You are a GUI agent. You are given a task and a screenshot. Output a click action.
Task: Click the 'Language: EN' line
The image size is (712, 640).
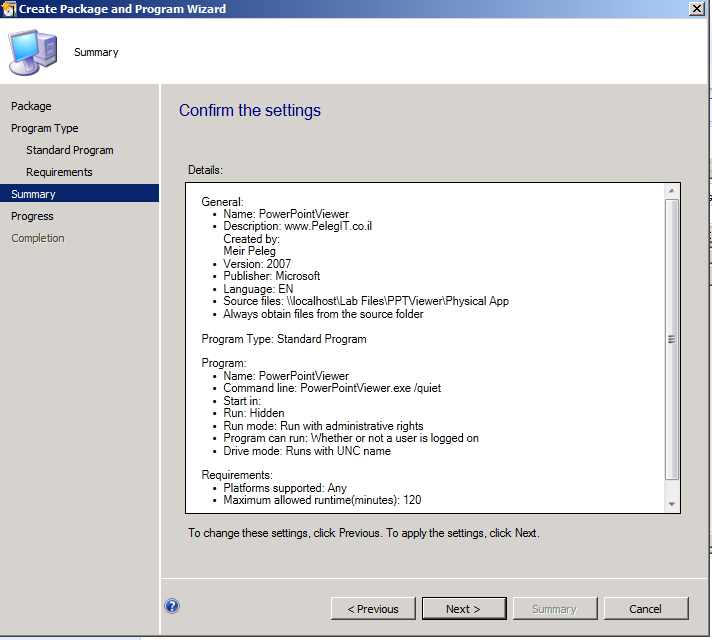tap(258, 289)
